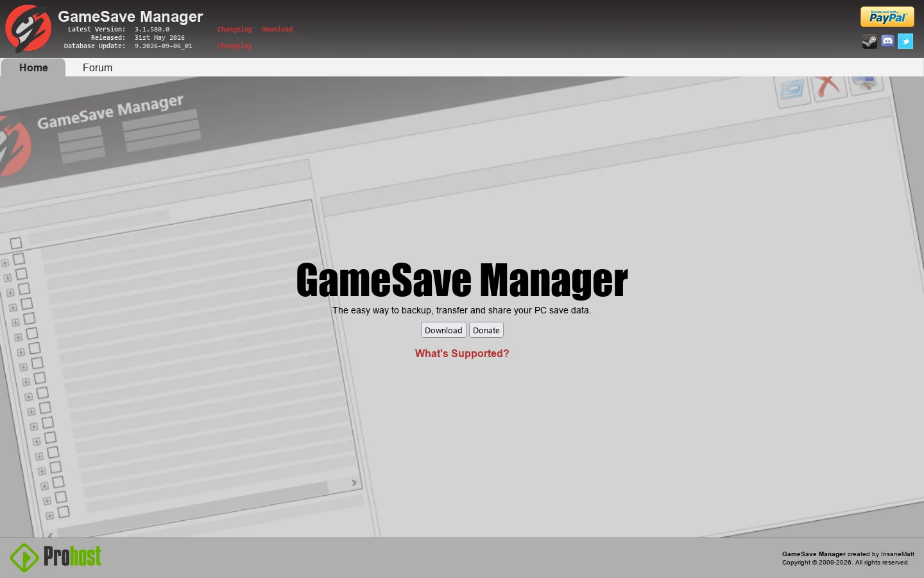The width and height of the screenshot is (924, 578).
Task: Click the 'easy way to backup' tagline
Action: coord(462,310)
